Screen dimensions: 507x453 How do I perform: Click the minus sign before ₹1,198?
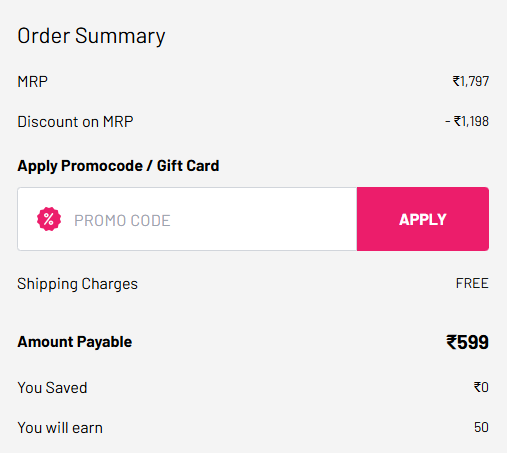448,122
